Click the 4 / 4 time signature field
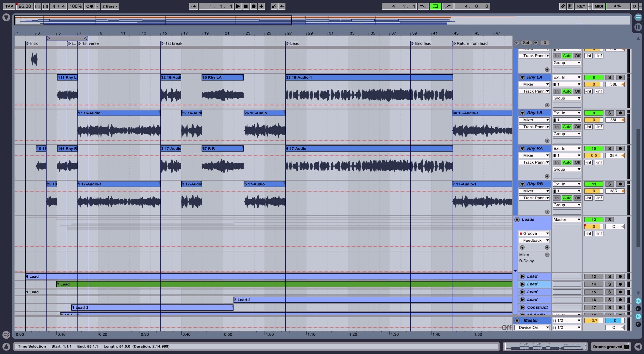The image size is (644, 354). [59, 6]
